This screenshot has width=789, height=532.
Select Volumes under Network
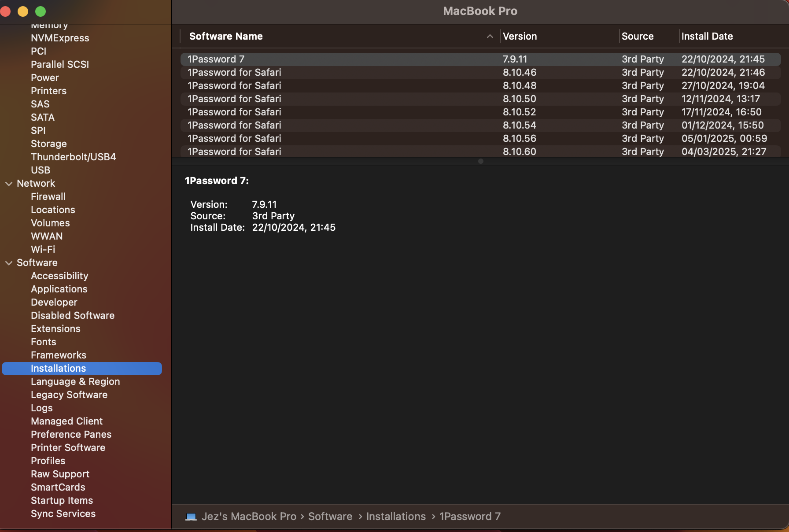pyautogui.click(x=50, y=223)
